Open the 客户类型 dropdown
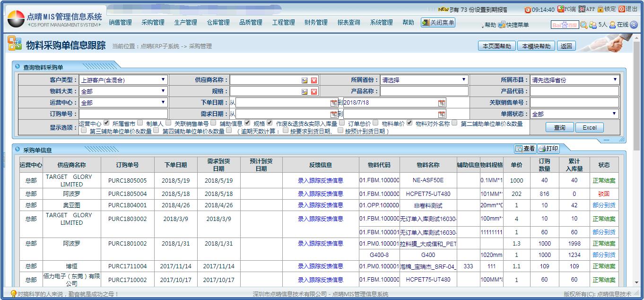The image size is (644, 300). click(x=123, y=80)
